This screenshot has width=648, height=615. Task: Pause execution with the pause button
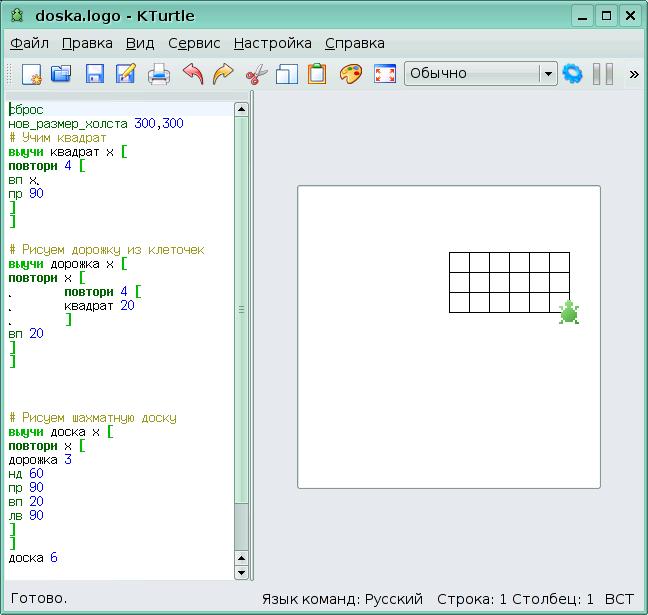click(602, 74)
